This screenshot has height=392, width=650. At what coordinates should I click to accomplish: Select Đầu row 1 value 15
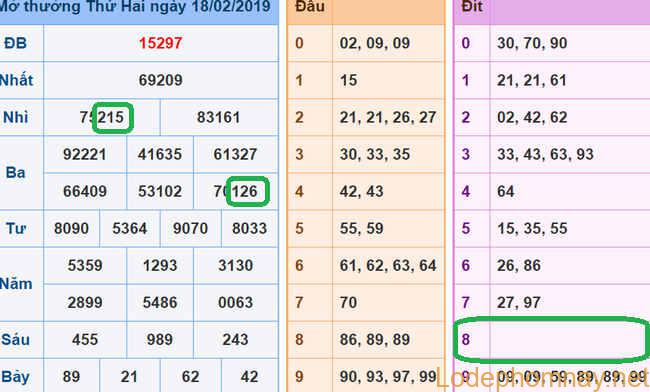point(348,80)
